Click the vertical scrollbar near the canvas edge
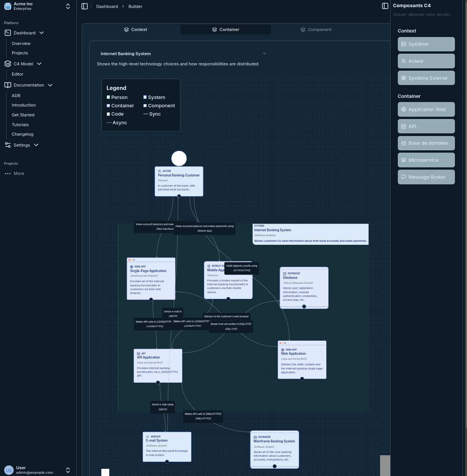This screenshot has width=467, height=476. (385, 465)
